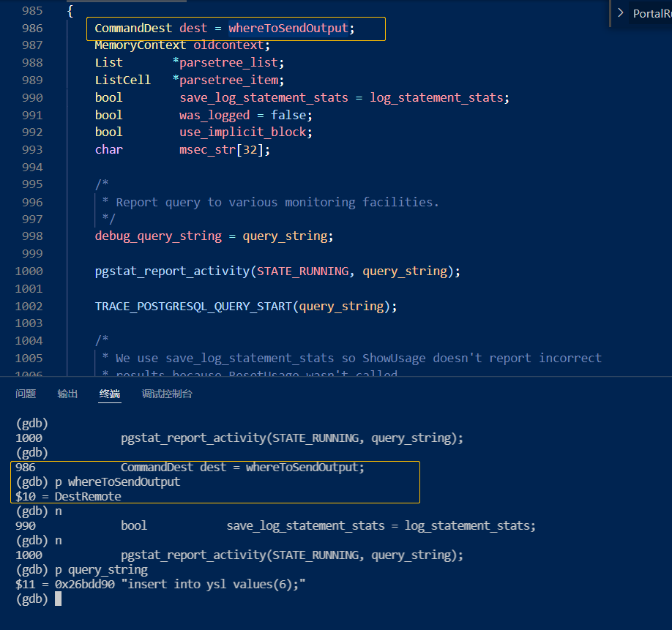Click the false literal on line 991
This screenshot has width=672, height=630.
click(288, 115)
